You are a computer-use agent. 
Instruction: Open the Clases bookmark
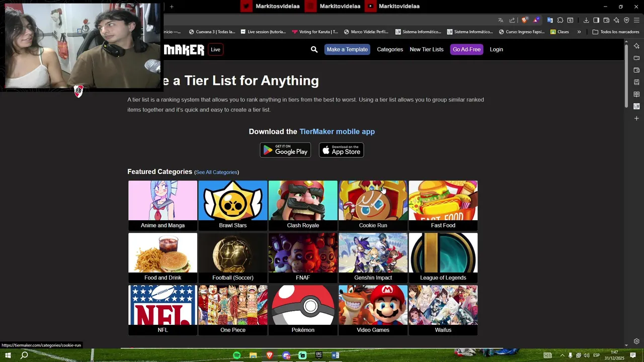click(x=559, y=32)
